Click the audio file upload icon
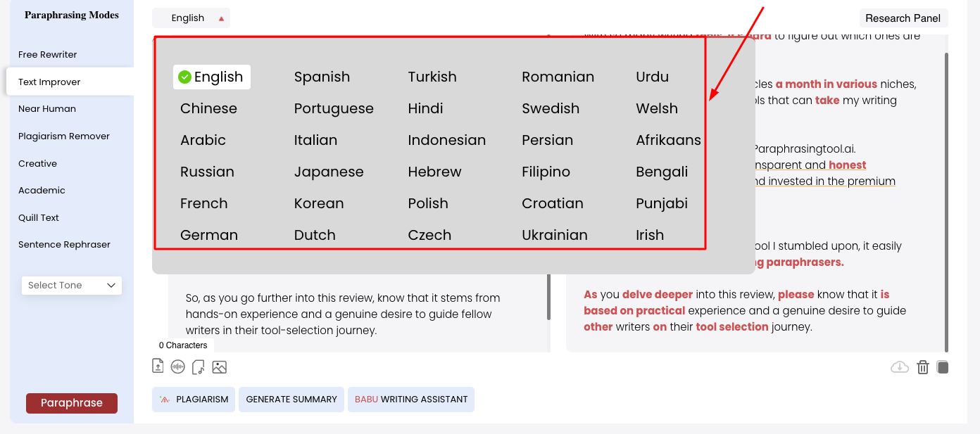This screenshot has width=980, height=434. [x=198, y=366]
